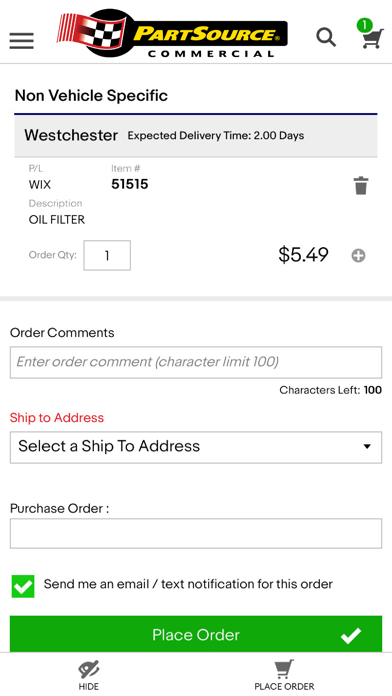This screenshot has width=392, height=696.
Task: Open the shopping cart with one item
Action: 370,34
